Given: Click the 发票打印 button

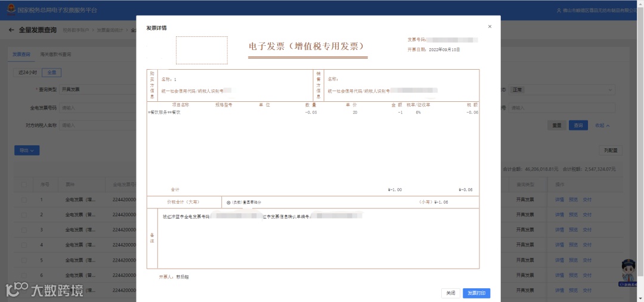Looking at the screenshot, I should (476, 294).
